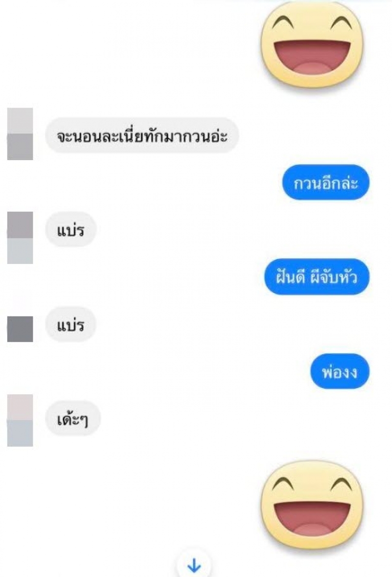392x577 pixels.
Task: Click the word ฝันดี in blue bubble
Action: 291,277
